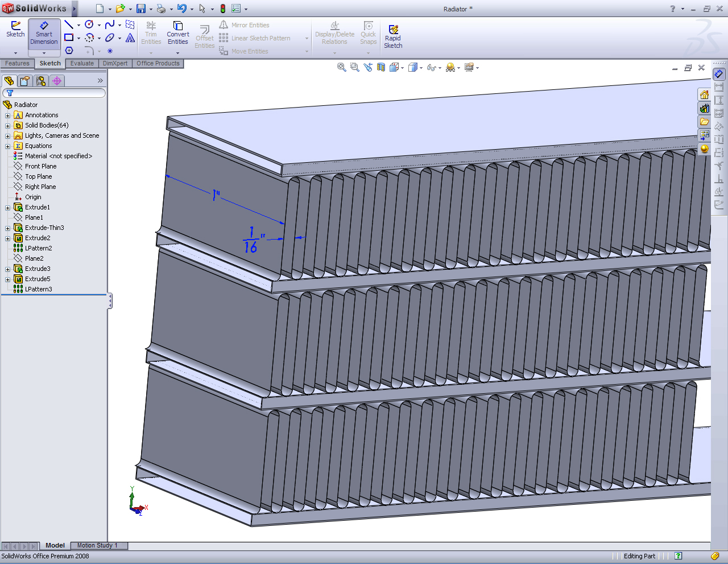Select the Line sketch tool
The image size is (728, 564).
[69, 24]
